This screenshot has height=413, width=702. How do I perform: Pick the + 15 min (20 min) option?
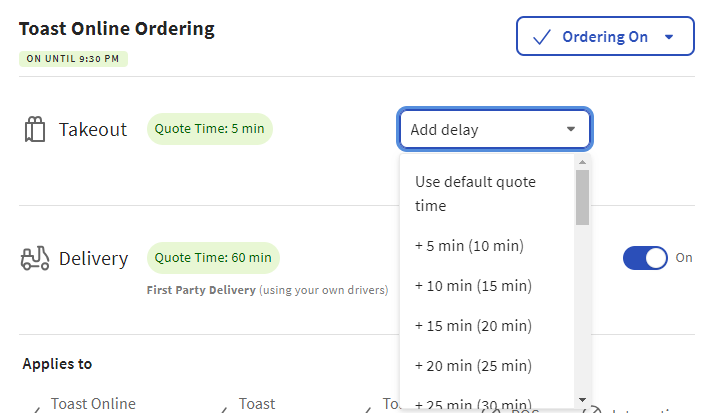click(473, 326)
